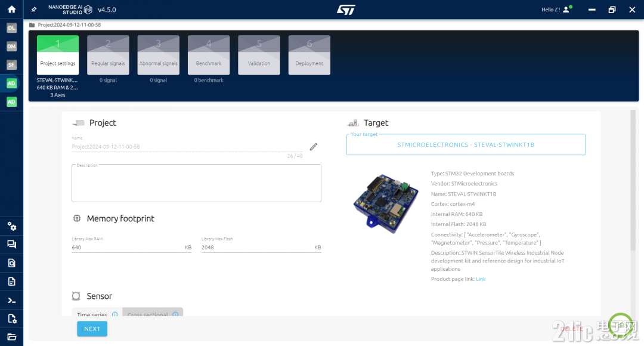The height and width of the screenshot is (346, 644).
Task: Click the '0 benchmark' label
Action: click(x=209, y=80)
